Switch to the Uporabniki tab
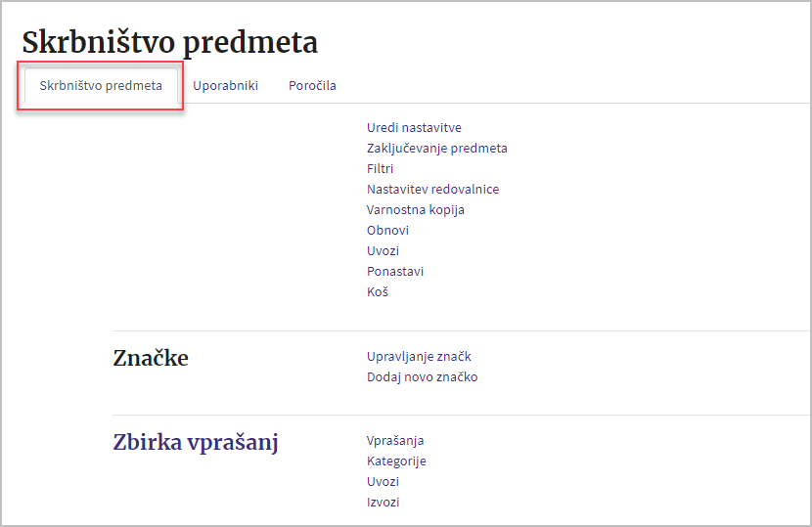This screenshot has width=812, height=527. tap(225, 85)
